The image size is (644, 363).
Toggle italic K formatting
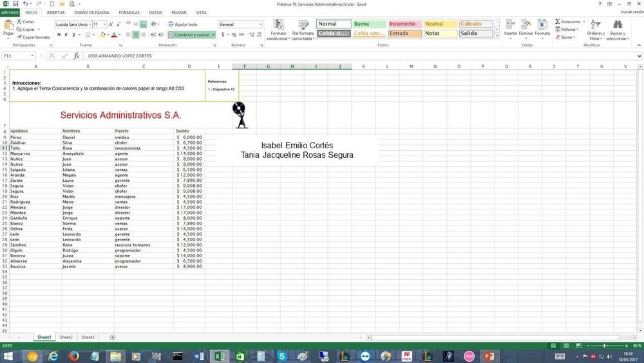tap(66, 35)
